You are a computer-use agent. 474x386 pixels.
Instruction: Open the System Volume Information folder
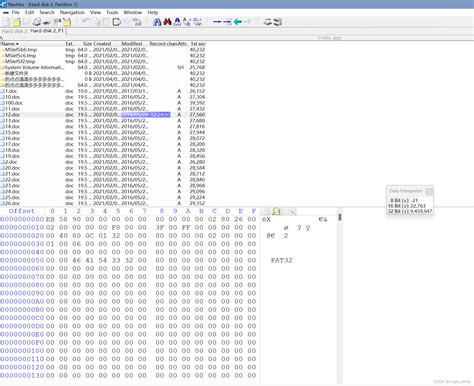[33, 67]
